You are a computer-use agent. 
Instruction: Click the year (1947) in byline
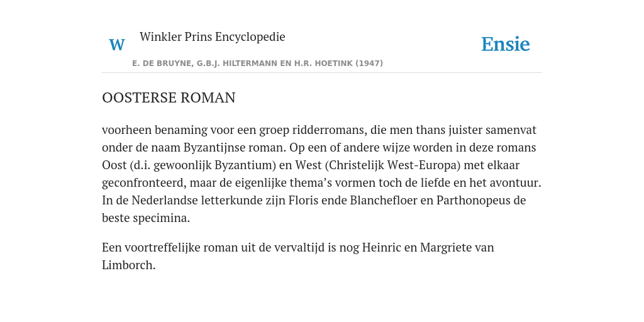point(369,64)
